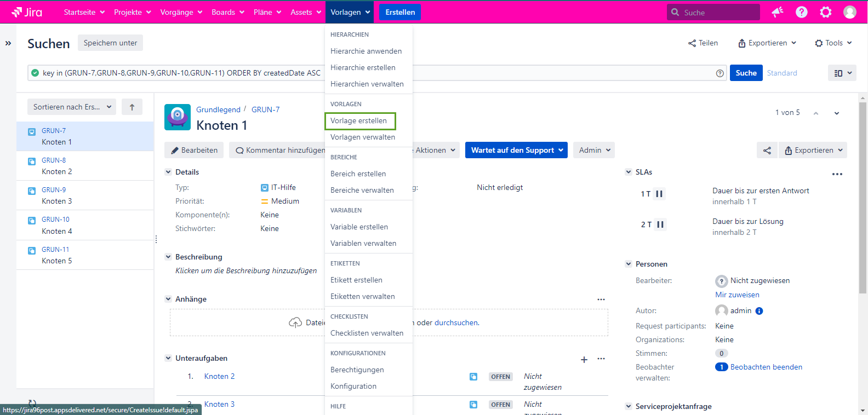Open the settings gear icon
The height and width of the screenshot is (415, 868).
click(x=825, y=12)
